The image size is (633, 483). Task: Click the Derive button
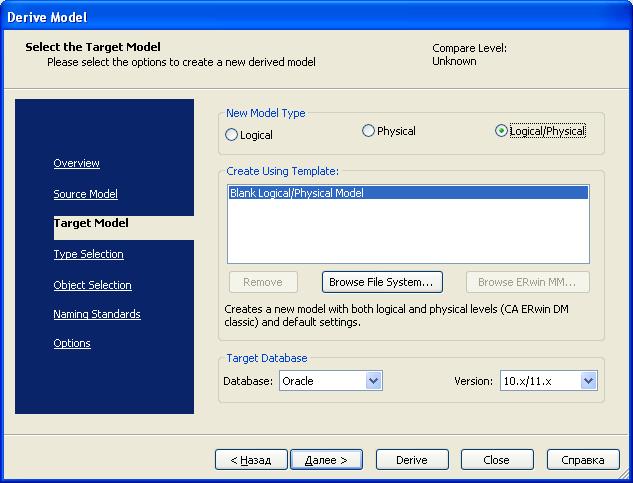click(412, 460)
